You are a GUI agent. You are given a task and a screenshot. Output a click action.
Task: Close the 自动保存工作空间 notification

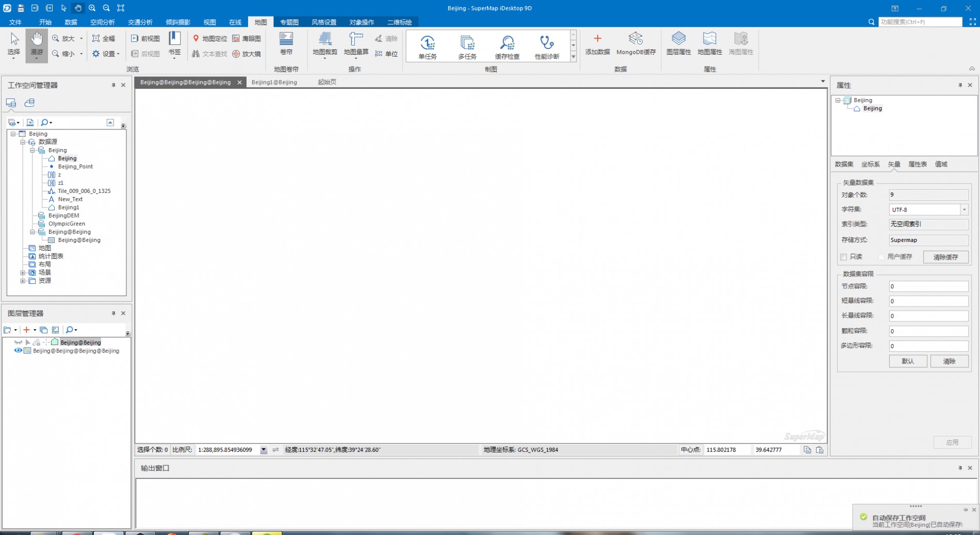tap(974, 510)
